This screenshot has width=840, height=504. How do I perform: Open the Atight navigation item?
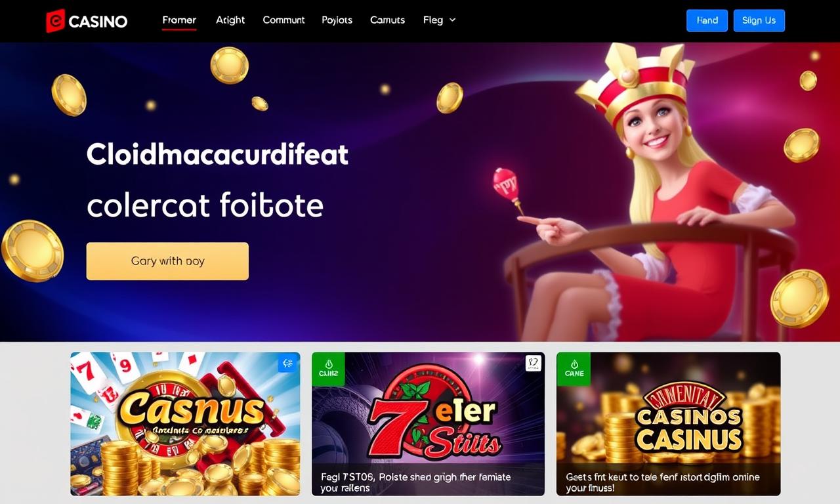230,20
